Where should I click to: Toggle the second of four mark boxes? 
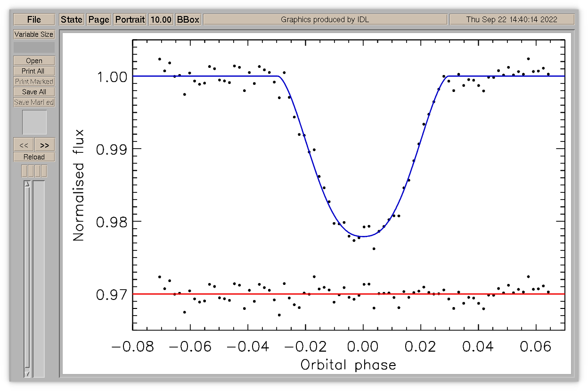click(x=31, y=171)
